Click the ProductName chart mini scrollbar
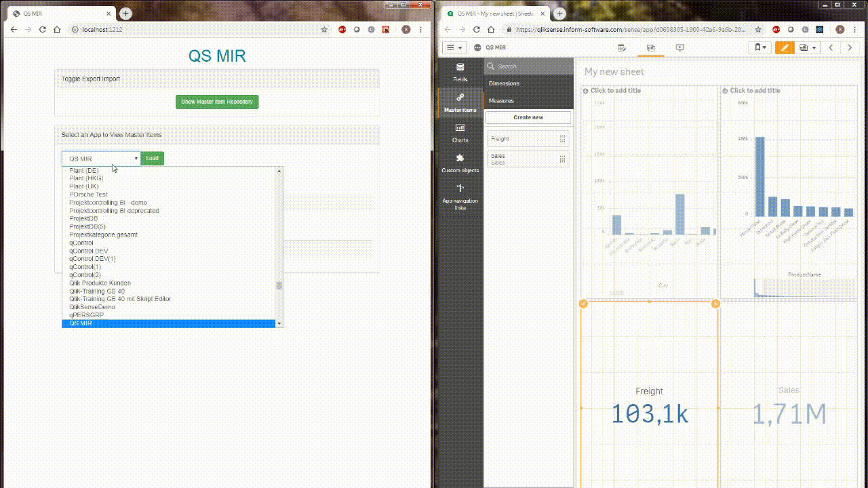The height and width of the screenshot is (488, 868). [x=804, y=287]
